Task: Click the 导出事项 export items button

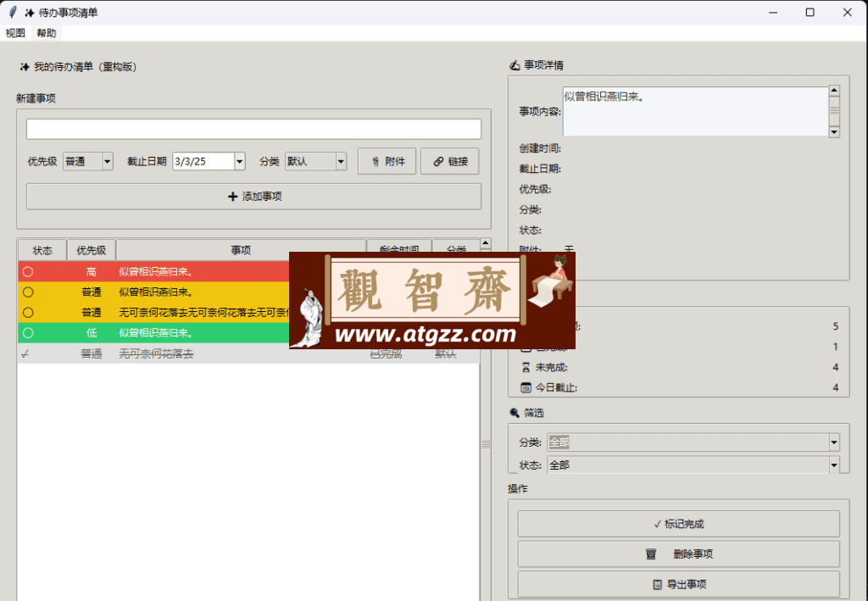Action: (x=679, y=584)
